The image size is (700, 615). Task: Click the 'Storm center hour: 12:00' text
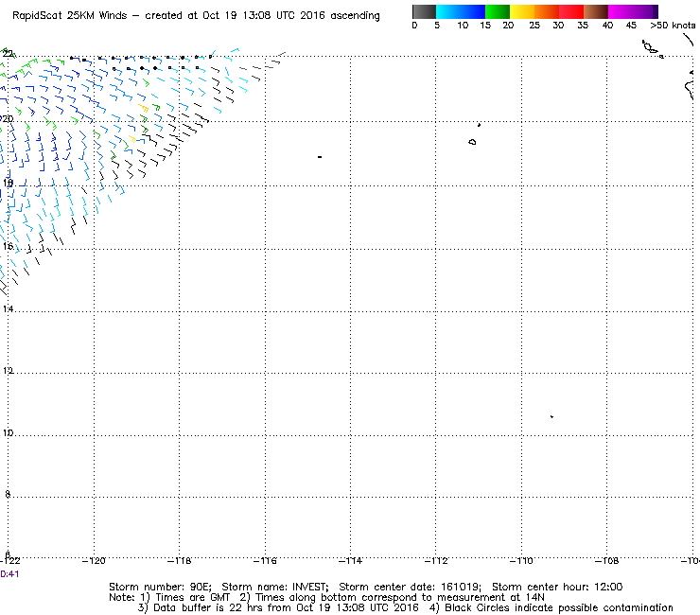[x=557, y=587]
